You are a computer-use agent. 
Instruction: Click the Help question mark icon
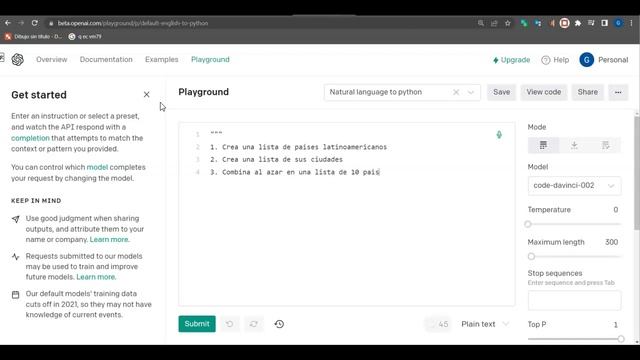[546, 60]
